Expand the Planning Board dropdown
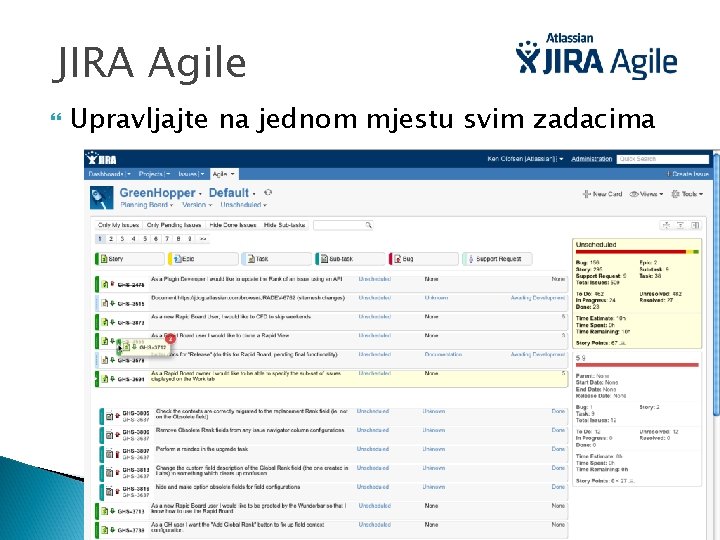This screenshot has height=540, width=720. coord(146,205)
